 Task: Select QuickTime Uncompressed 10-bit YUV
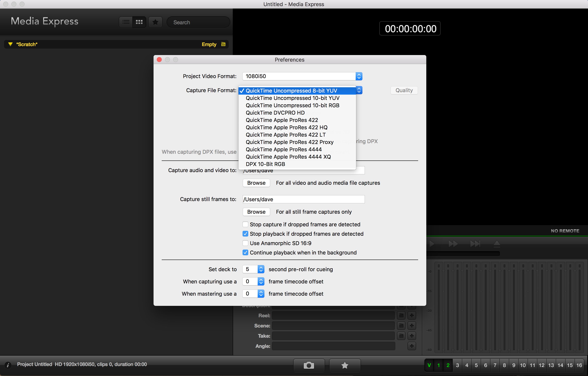tap(297, 98)
